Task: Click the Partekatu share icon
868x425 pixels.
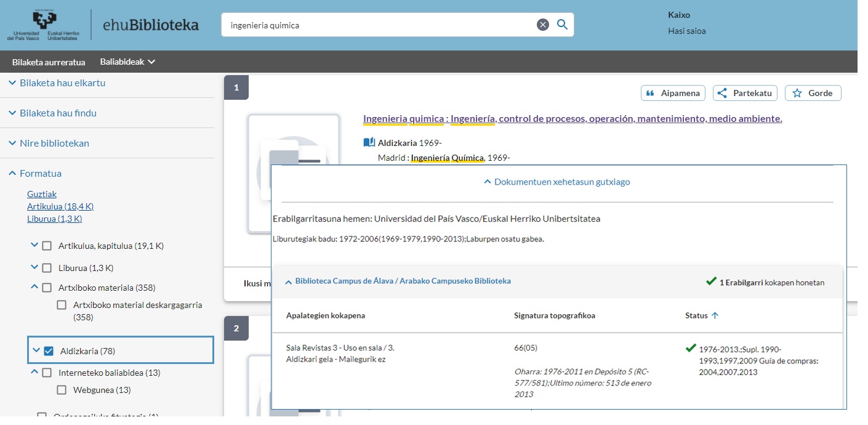Action: [x=723, y=93]
